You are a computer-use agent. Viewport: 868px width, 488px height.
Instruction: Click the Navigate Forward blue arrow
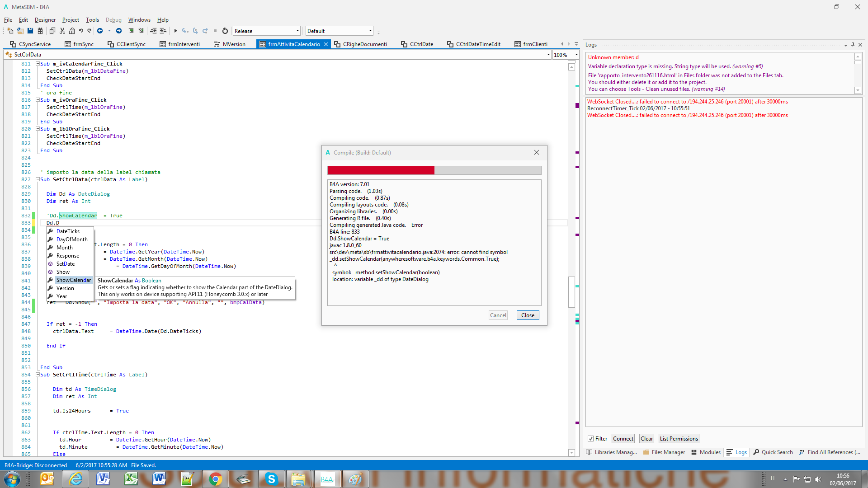(x=119, y=31)
